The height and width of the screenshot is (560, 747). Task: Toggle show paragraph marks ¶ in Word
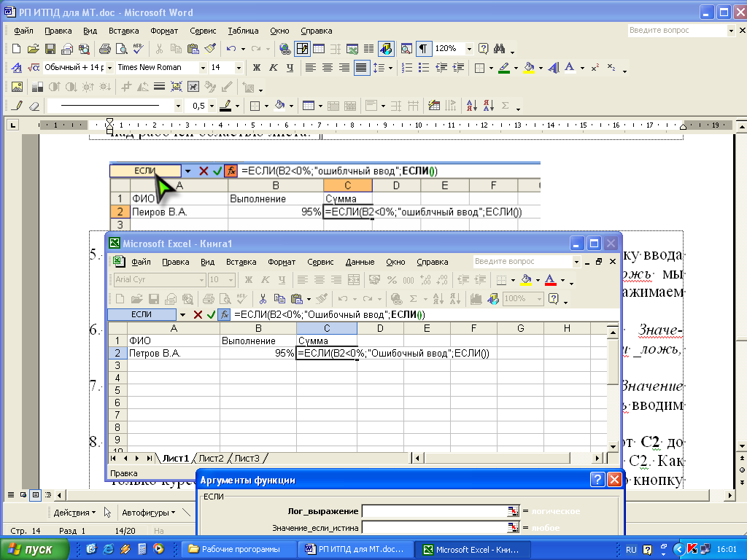pos(423,49)
